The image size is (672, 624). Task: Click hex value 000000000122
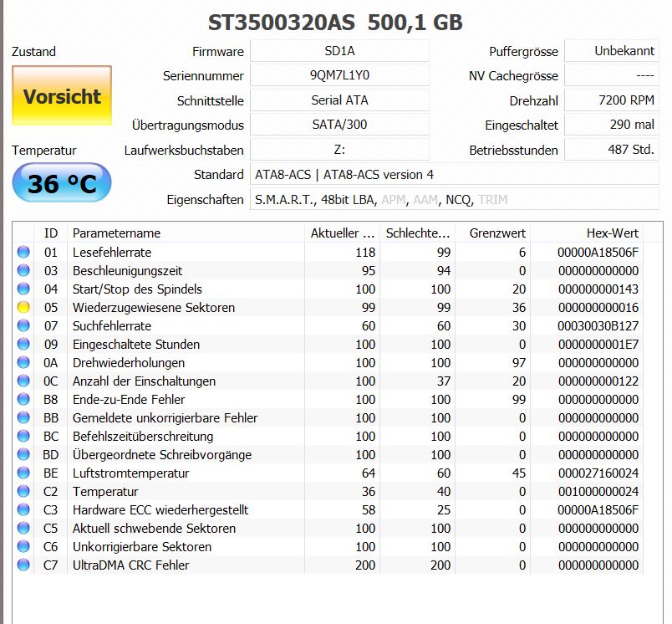[x=598, y=381]
